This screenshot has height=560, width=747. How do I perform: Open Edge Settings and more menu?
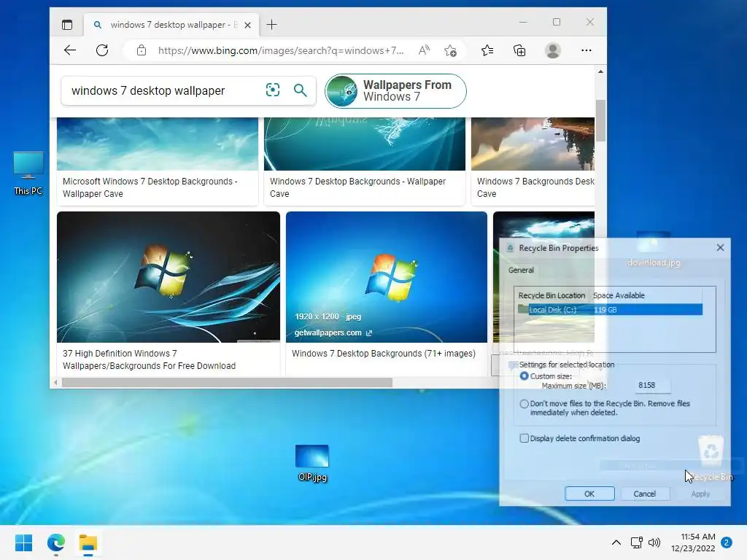pyautogui.click(x=587, y=50)
